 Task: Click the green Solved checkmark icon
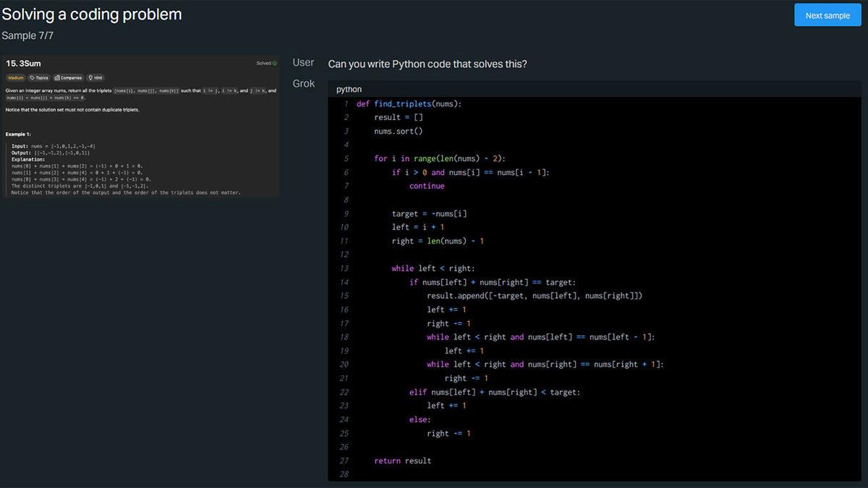tap(274, 64)
